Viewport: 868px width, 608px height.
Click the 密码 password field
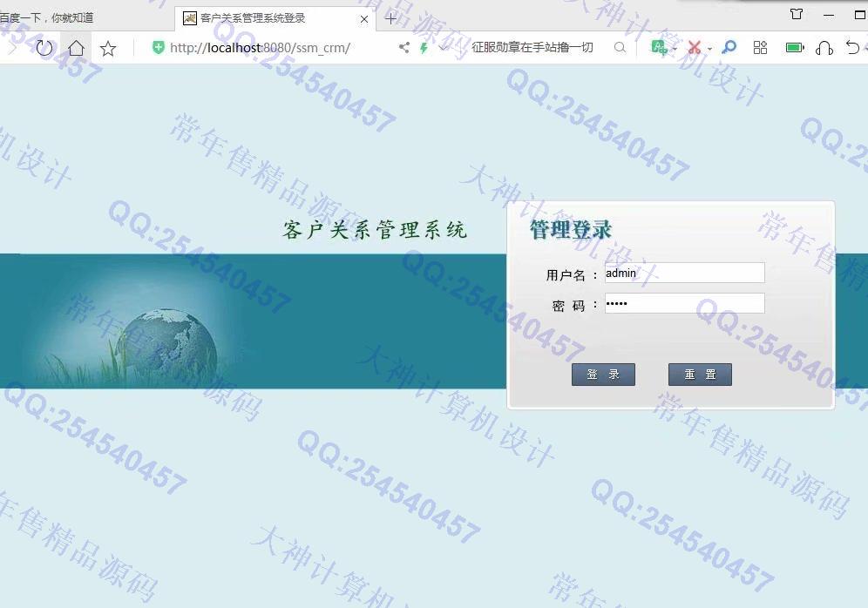[685, 303]
